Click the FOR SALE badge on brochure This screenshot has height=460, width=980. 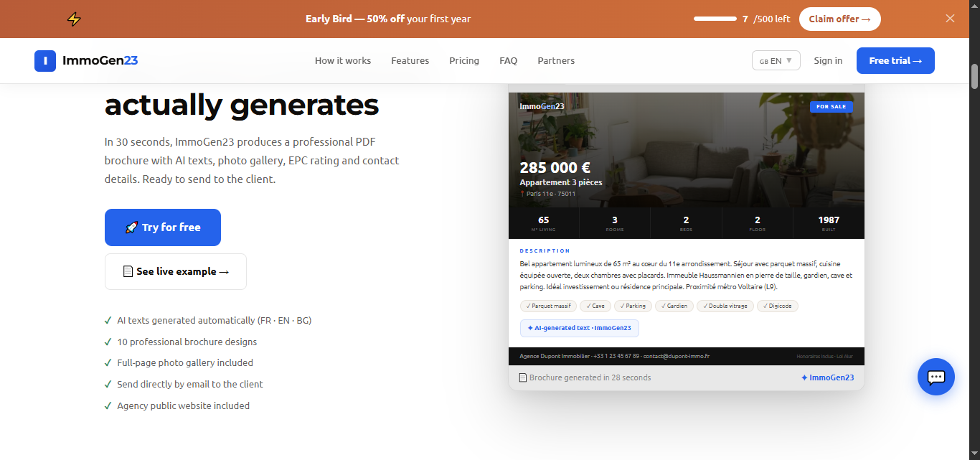831,107
